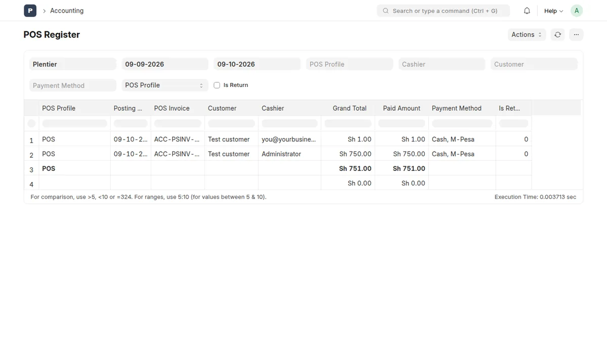This screenshot has width=607, height=364.
Task: Click the Payment Method column header
Action: (x=462, y=108)
